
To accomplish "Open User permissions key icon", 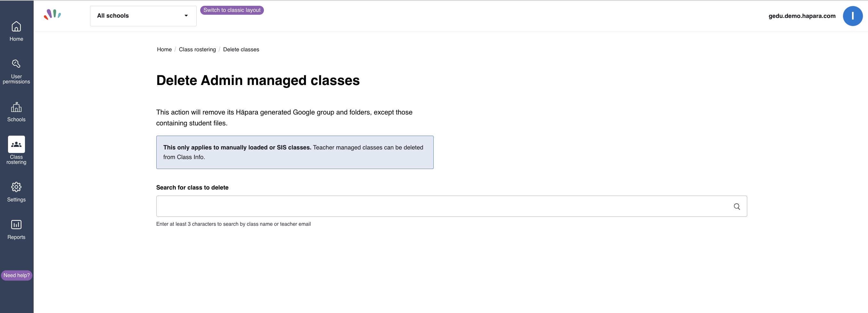I will 16,64.
